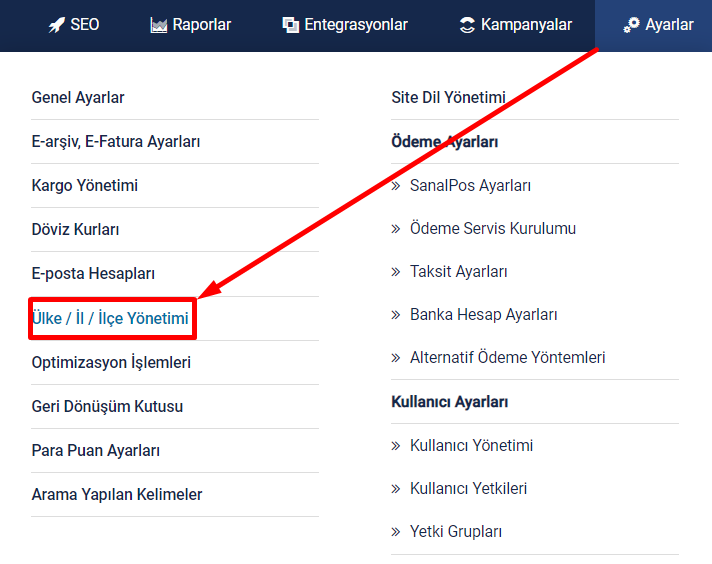The image size is (712, 564).
Task: Click the Ayarlar gears icon
Action: pos(631,25)
